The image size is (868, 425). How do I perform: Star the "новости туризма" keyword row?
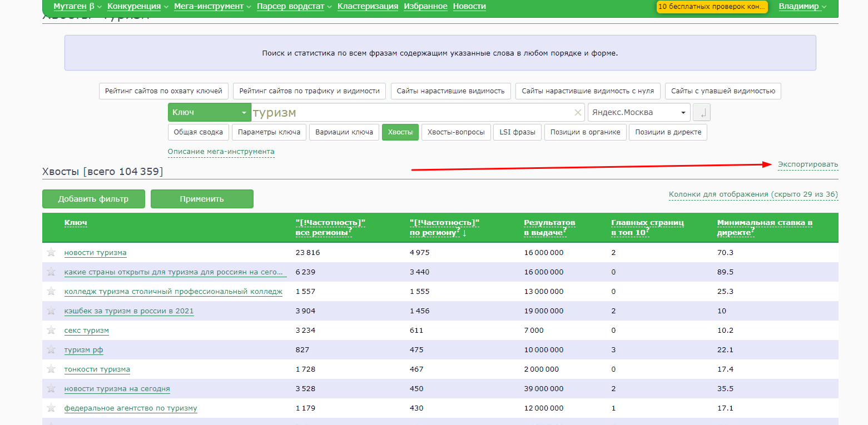click(51, 252)
